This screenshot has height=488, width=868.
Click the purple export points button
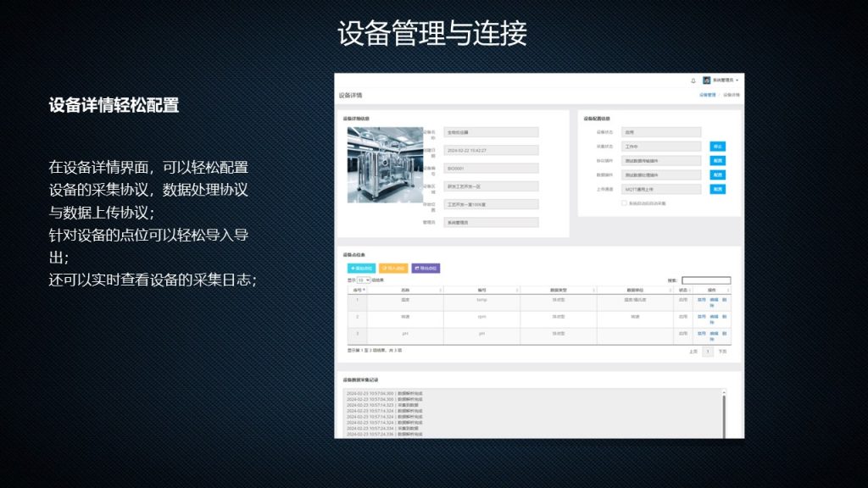426,269
